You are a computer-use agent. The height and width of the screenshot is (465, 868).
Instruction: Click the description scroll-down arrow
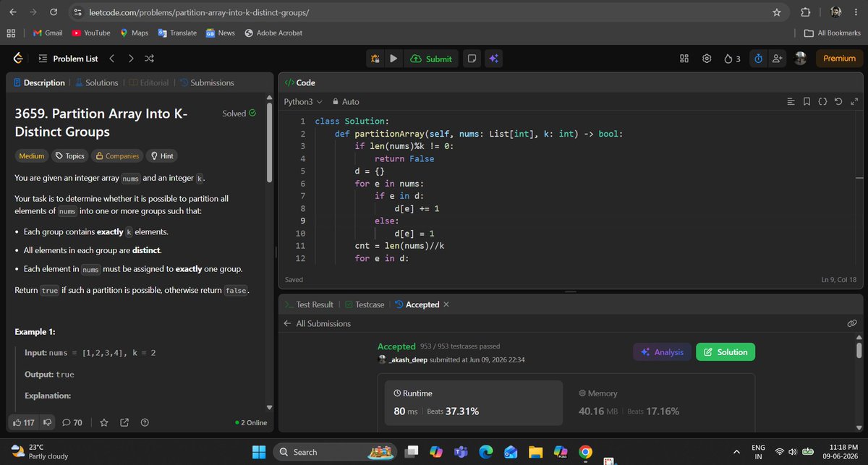click(270, 407)
